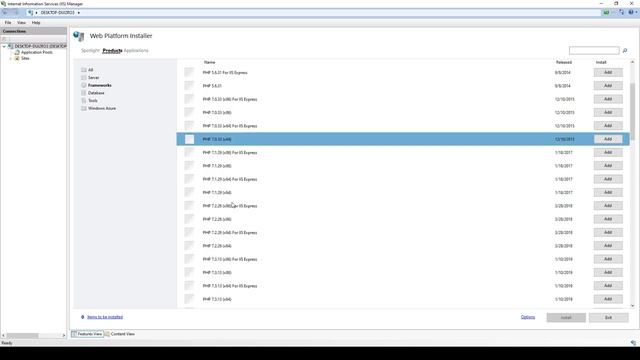Expand the Sites node in the tree
640x360 pixels.
point(11,58)
